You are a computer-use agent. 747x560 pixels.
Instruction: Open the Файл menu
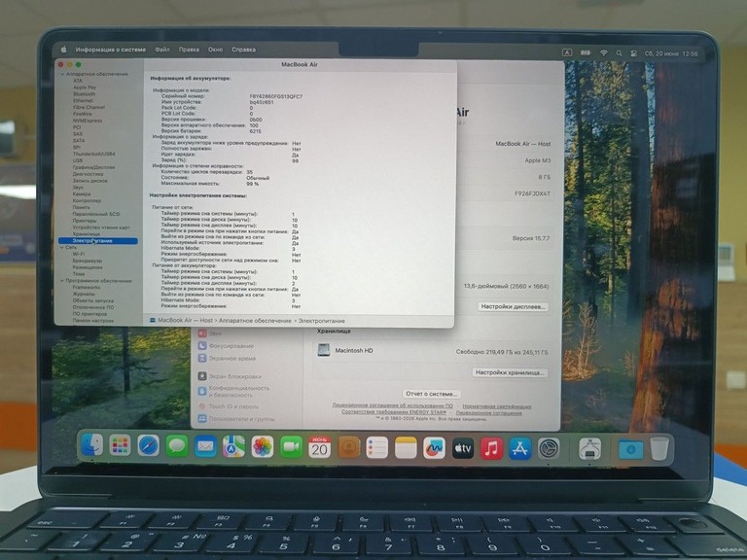tap(162, 50)
